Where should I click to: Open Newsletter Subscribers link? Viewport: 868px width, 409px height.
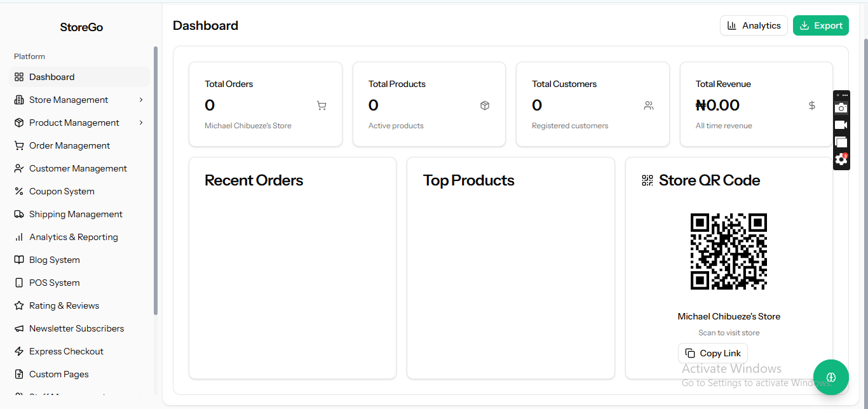(79, 328)
